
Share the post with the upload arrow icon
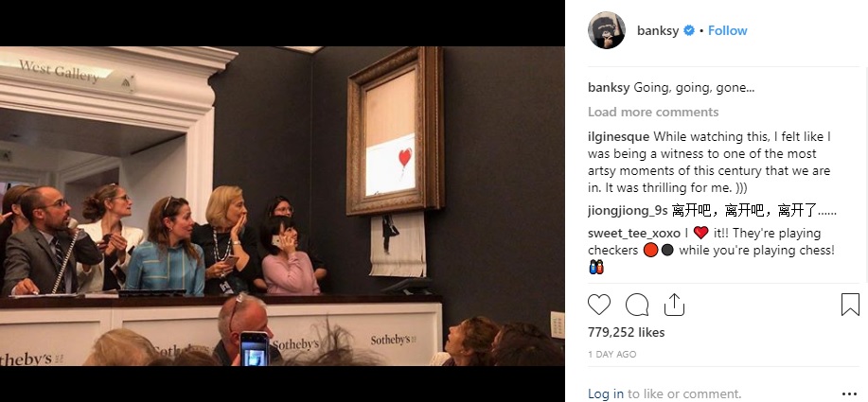pyautogui.click(x=674, y=305)
